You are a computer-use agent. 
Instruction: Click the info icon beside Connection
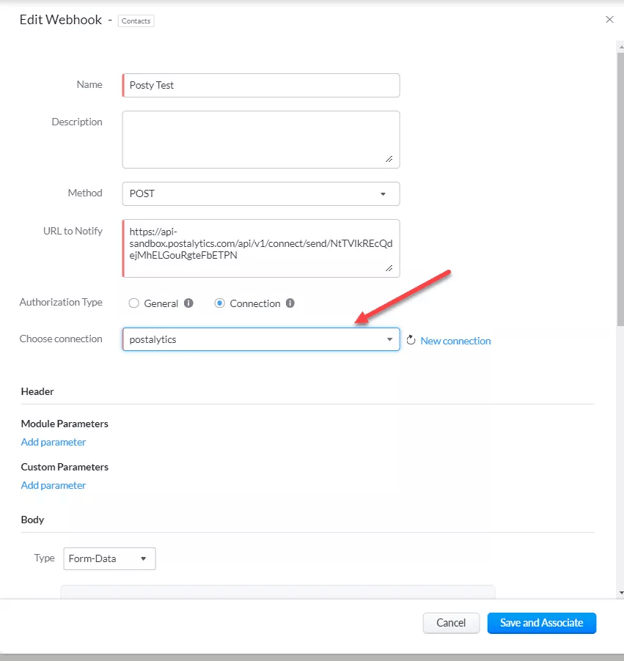coord(290,303)
